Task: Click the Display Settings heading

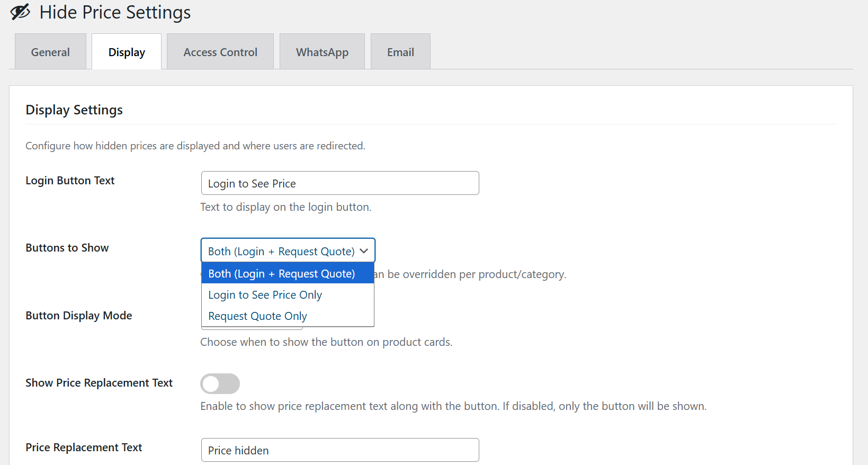Action: point(74,110)
